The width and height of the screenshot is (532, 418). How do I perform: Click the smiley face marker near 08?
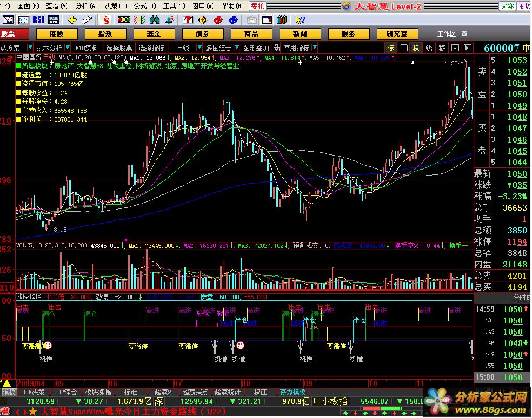click(240, 345)
